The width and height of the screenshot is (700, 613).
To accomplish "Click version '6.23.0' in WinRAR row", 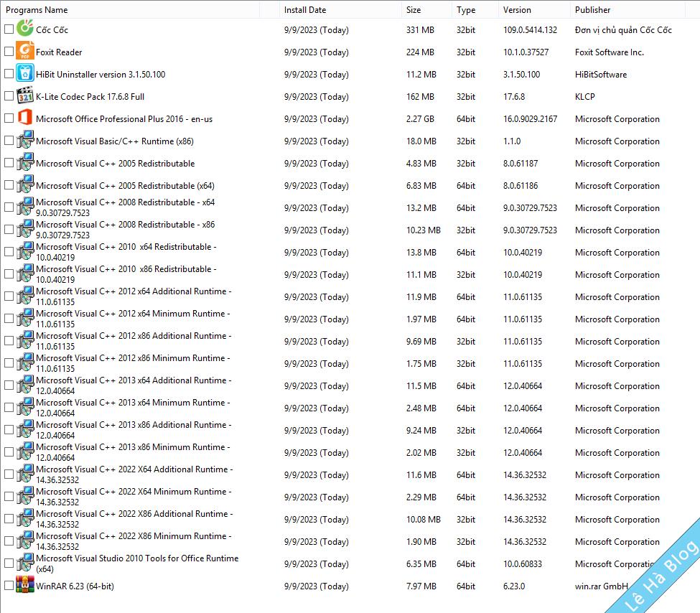I will [x=514, y=586].
